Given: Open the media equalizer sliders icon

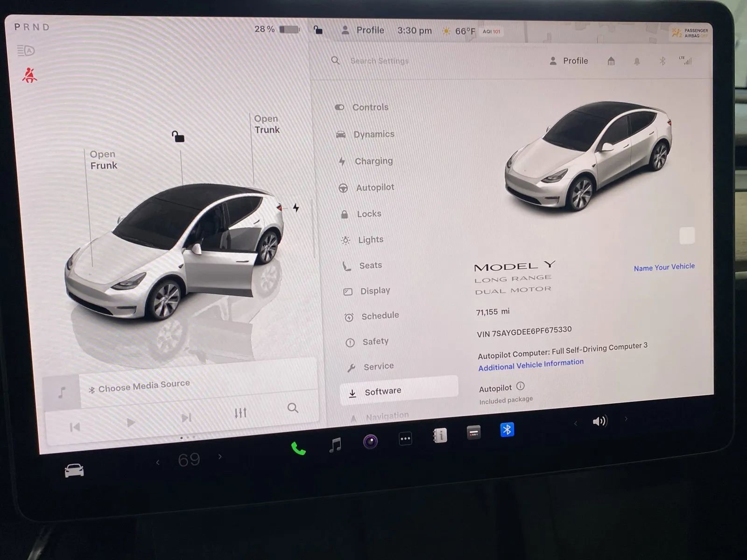Looking at the screenshot, I should pos(240,413).
